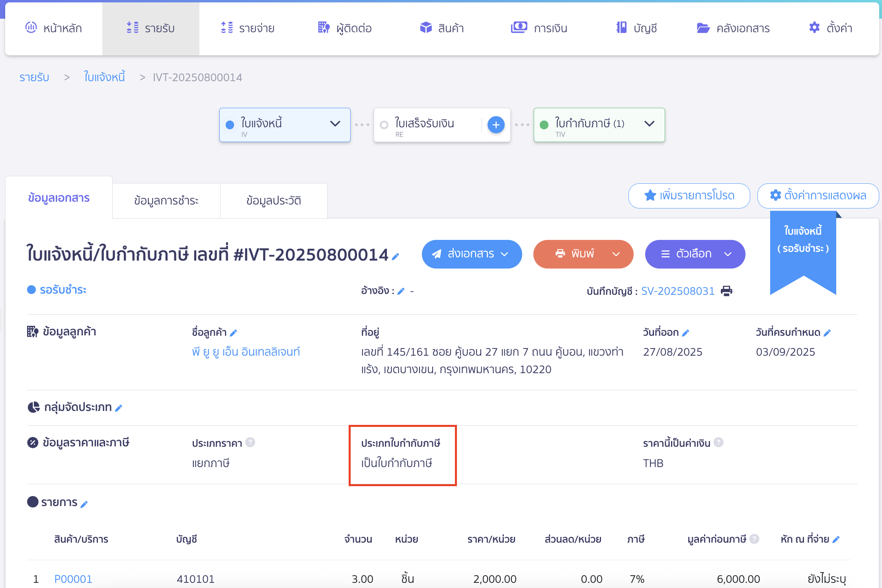Open ตั้งค่าการแสดงผล display settings
Viewport: 882px width, 588px height.
click(818, 196)
